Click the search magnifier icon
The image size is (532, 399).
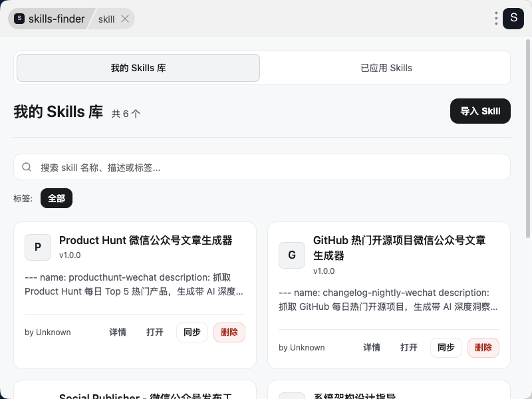click(x=27, y=168)
